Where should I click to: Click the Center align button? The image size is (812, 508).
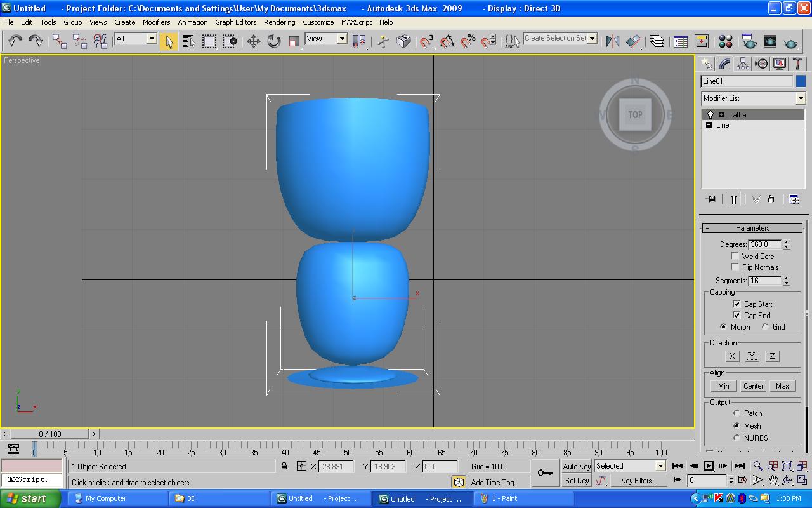coord(753,386)
